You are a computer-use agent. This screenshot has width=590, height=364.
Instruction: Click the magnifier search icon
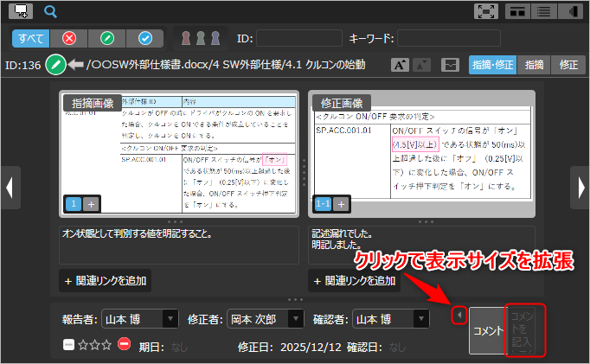pos(50,11)
